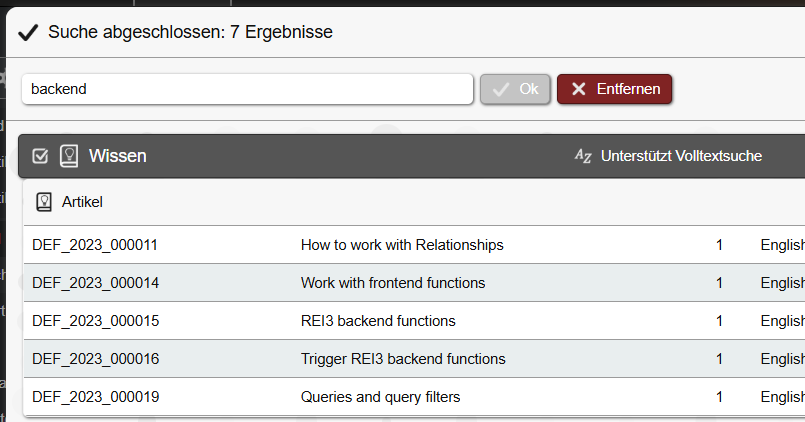The image size is (805, 422).
Task: Select the "REI3 backend functions" entry
Action: [377, 321]
